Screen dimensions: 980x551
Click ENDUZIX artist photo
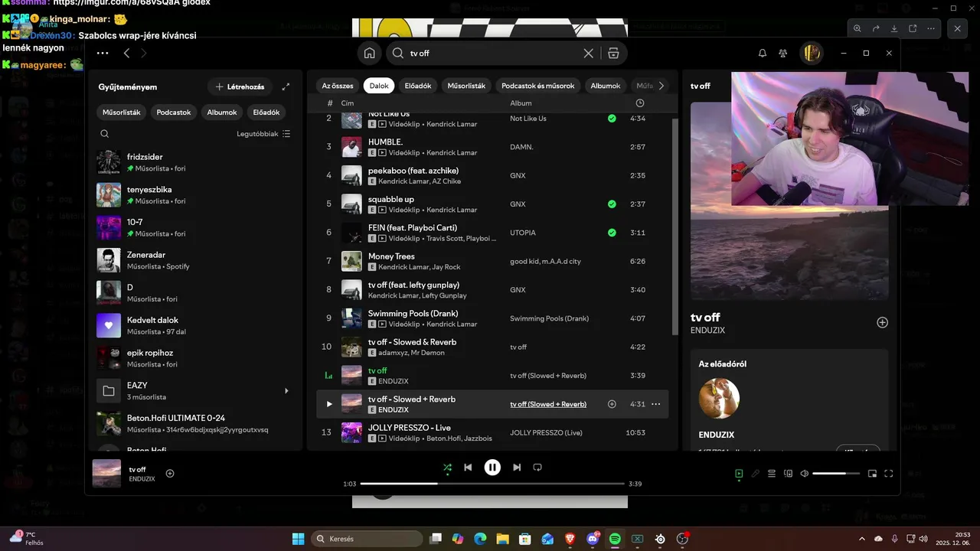pyautogui.click(x=719, y=399)
